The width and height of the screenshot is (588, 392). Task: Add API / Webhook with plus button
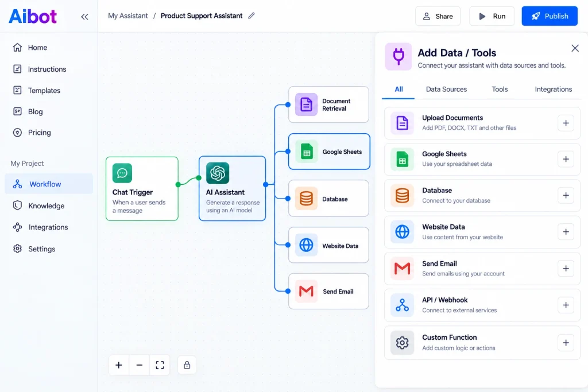pos(566,305)
